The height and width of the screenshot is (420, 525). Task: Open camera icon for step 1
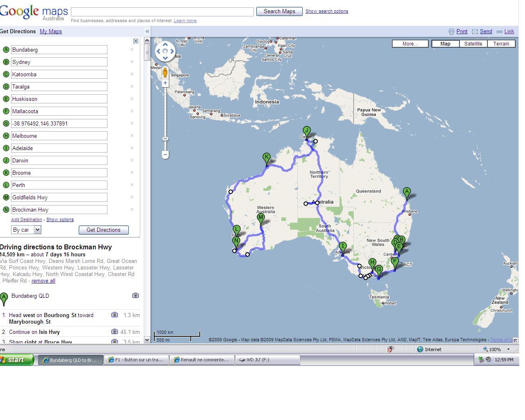(114, 315)
